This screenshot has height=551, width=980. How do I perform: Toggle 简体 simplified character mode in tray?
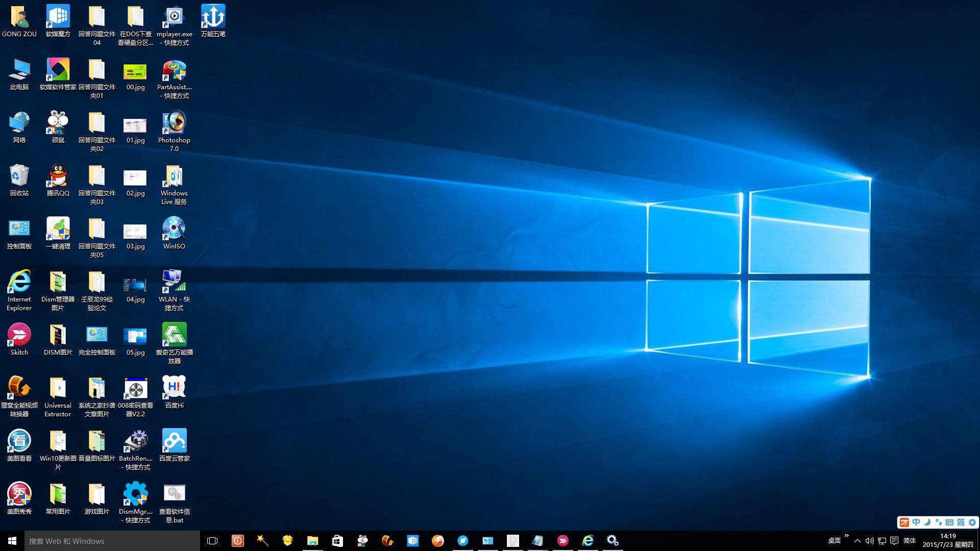tap(960, 522)
